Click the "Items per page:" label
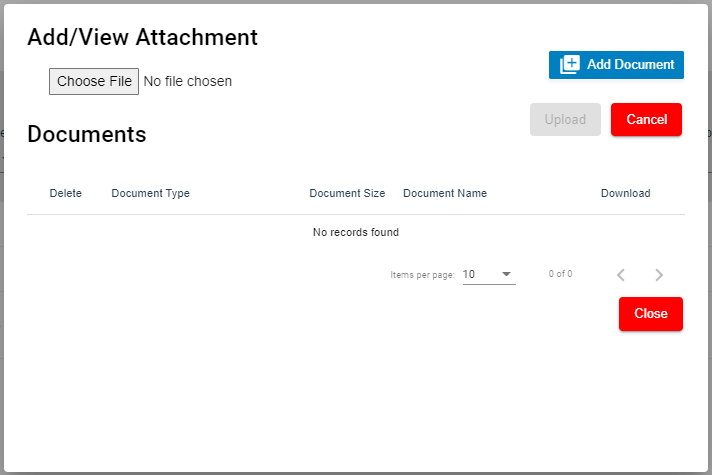The image size is (712, 475). coord(422,275)
